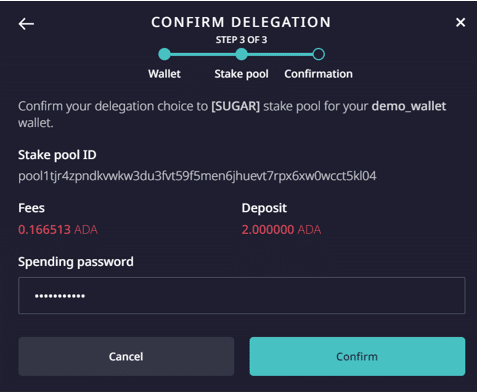Click the deposit amount 2.000000 ADA
477x392 pixels.
pyautogui.click(x=281, y=230)
